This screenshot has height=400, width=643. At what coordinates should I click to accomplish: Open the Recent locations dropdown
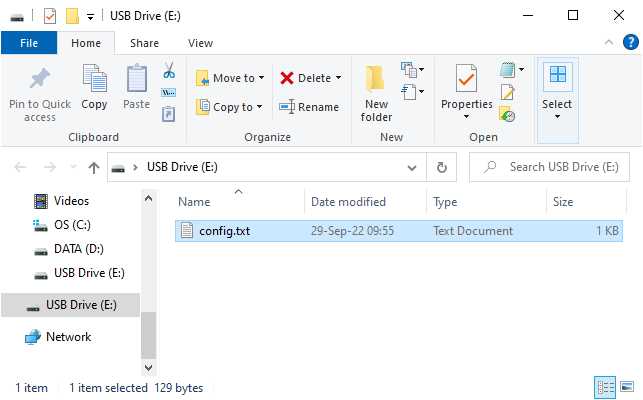(73, 167)
